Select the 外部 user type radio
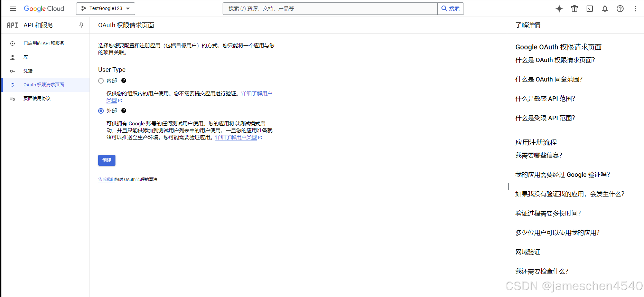The width and height of the screenshot is (644, 297). (101, 111)
